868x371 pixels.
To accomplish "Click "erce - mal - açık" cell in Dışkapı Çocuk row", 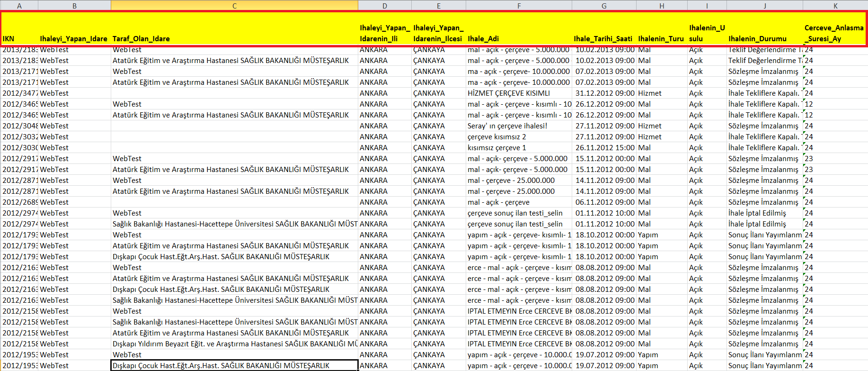I will pyautogui.click(x=519, y=290).
